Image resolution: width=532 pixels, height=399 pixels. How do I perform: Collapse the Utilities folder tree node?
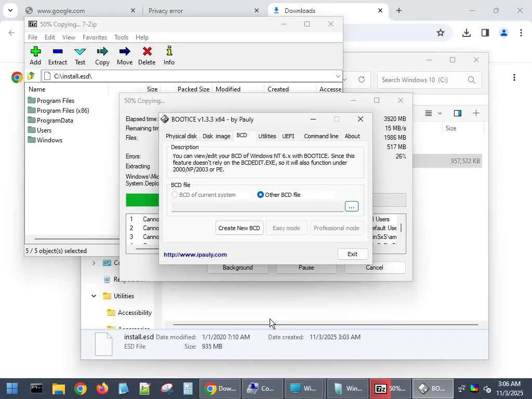[x=94, y=296]
